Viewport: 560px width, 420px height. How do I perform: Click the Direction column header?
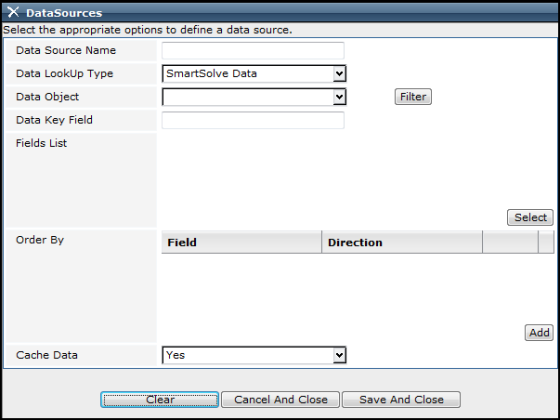(x=402, y=242)
